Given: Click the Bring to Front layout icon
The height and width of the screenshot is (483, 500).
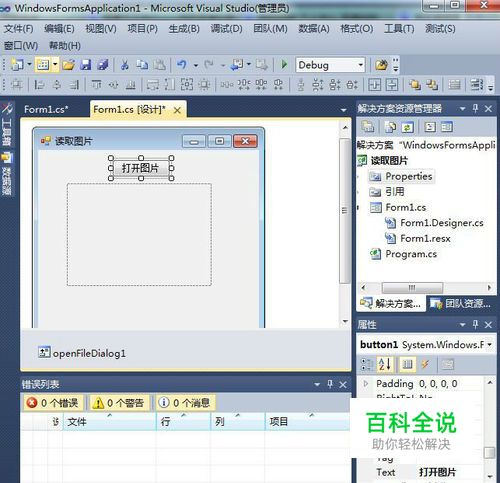Looking at the screenshot, I should [x=415, y=85].
